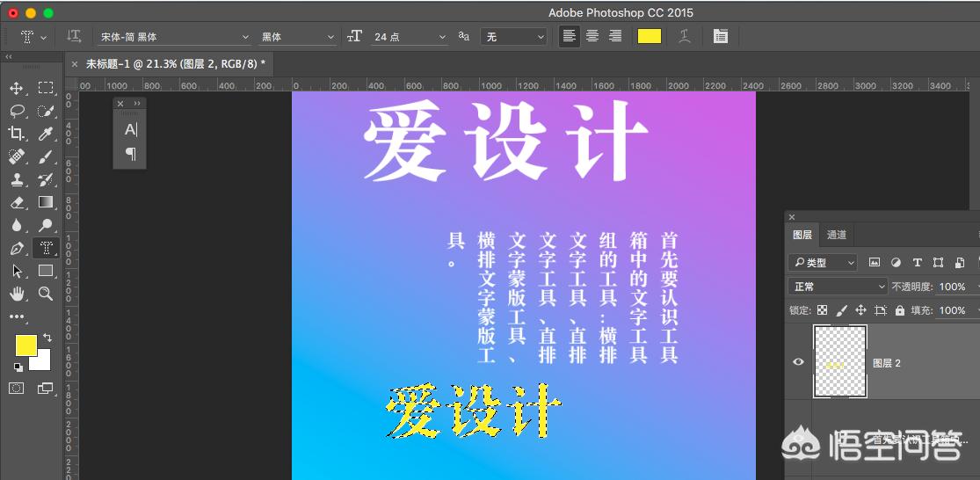Image resolution: width=980 pixels, height=480 pixels.
Task: Select the History Brush tool
Action: pyautogui.click(x=45, y=179)
